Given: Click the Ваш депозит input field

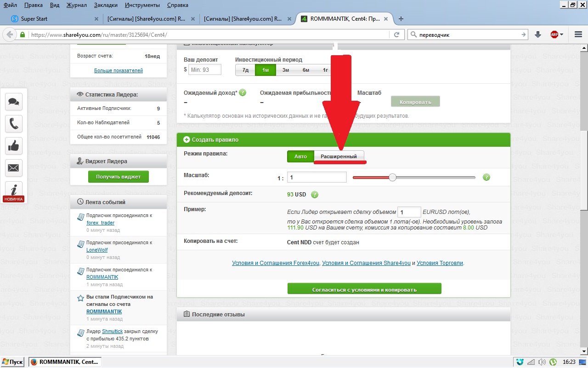Looking at the screenshot, I should pos(205,69).
